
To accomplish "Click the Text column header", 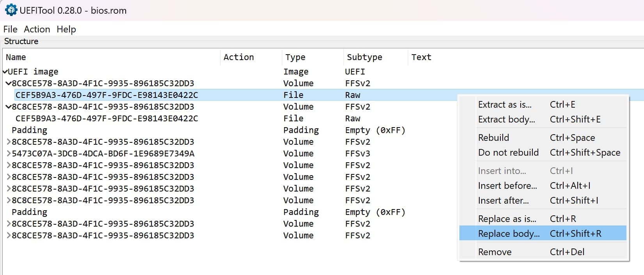I will click(x=422, y=57).
